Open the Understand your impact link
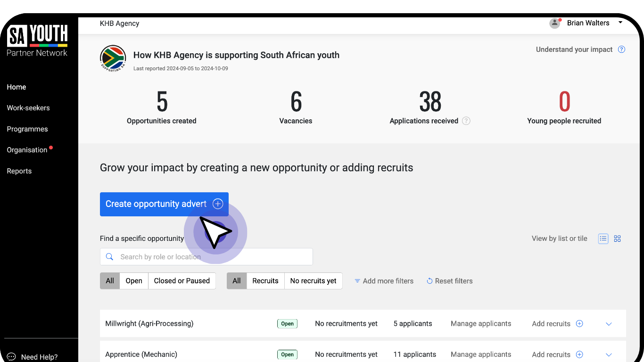Image resolution: width=644 pixels, height=362 pixels. [x=574, y=49]
